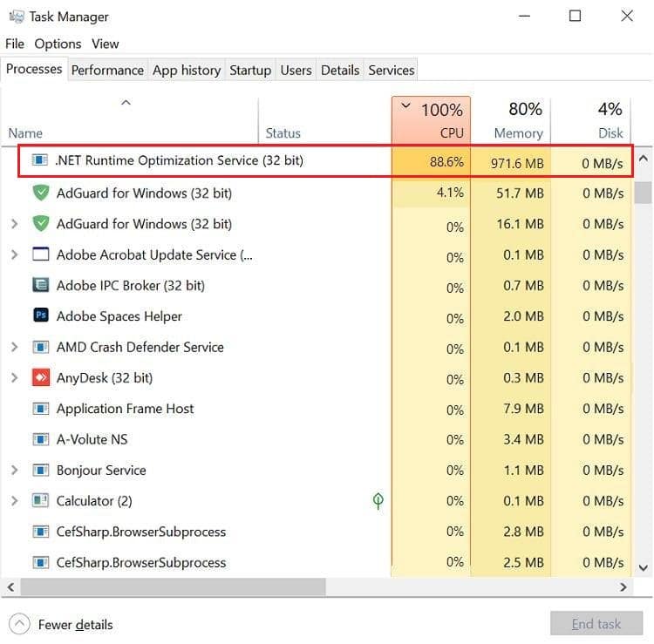Click the AMD Crash Defender Service icon

(x=41, y=347)
